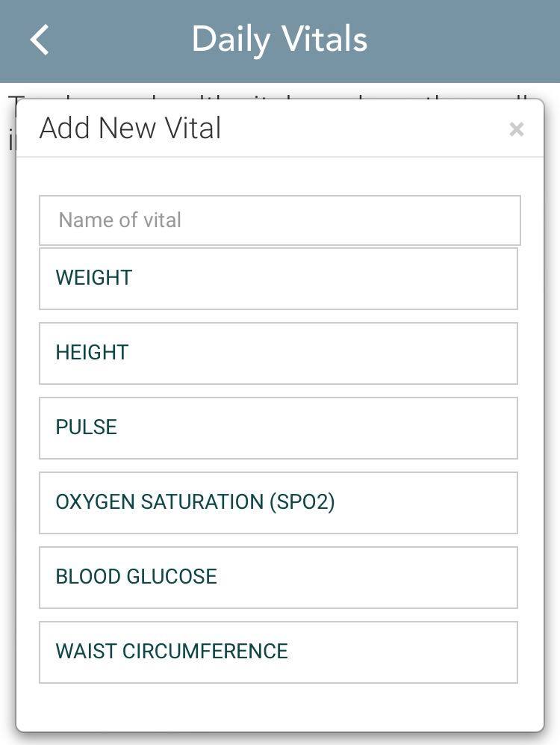560x745 pixels.
Task: Select OXYGEN SATURATION (SPO2) vital
Action: tap(278, 502)
